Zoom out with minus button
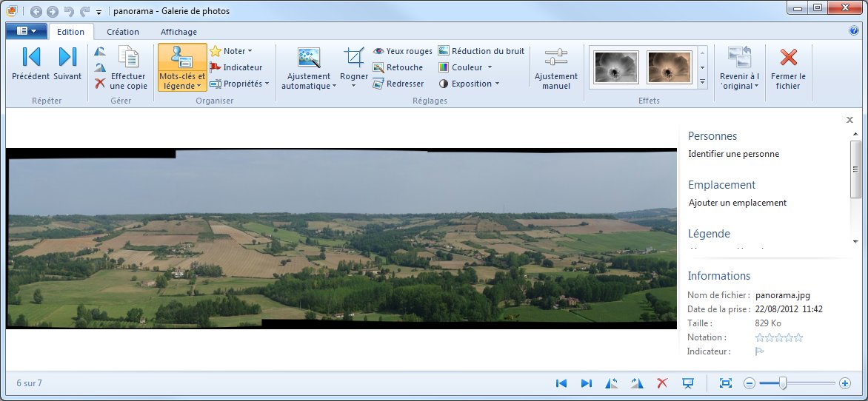This screenshot has height=401, width=868. (749, 383)
